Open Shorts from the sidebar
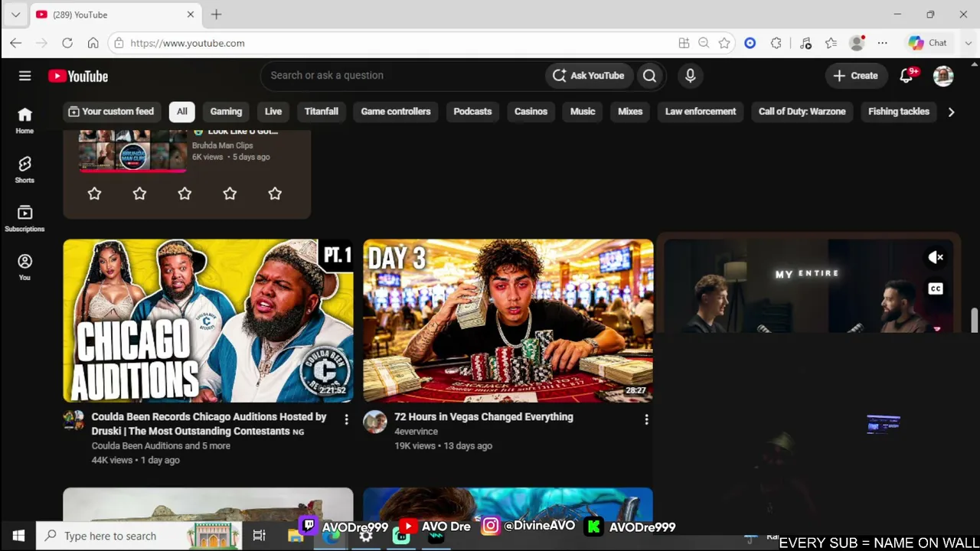 (x=24, y=169)
